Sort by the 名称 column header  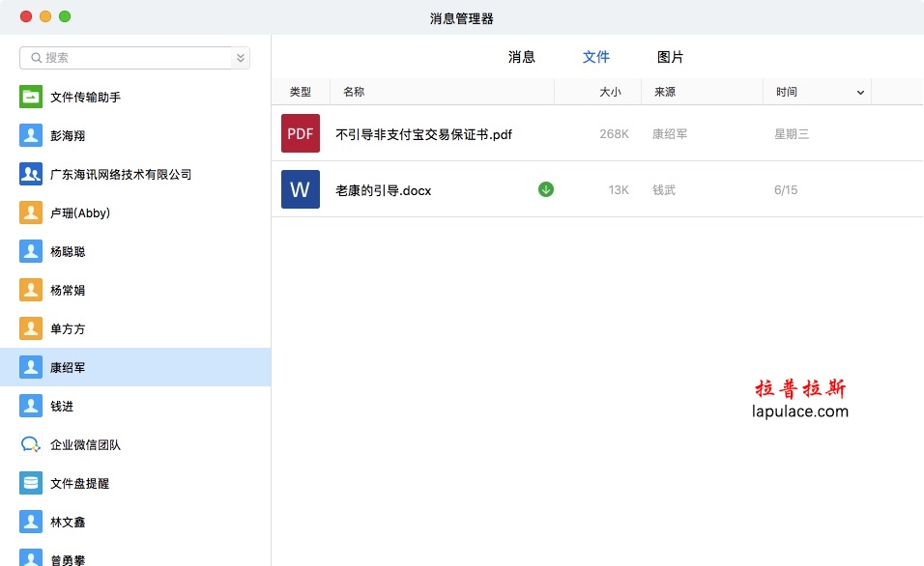click(x=354, y=92)
